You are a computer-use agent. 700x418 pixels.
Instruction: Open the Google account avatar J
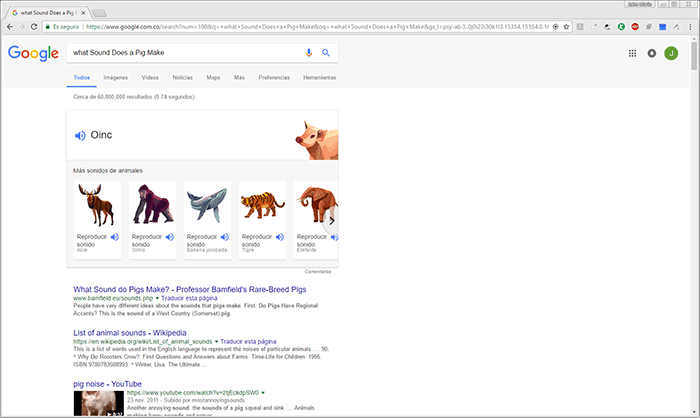(x=671, y=53)
